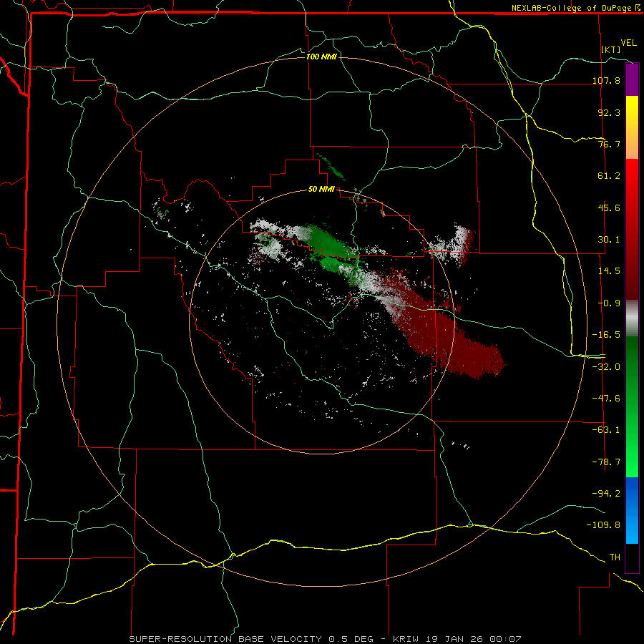Click the VEL legend title
The width and height of the screenshot is (644, 644).
628,43
